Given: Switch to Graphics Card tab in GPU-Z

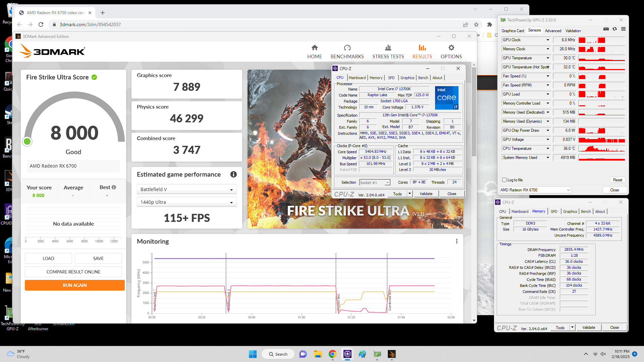Looking at the screenshot, I should pos(513,31).
